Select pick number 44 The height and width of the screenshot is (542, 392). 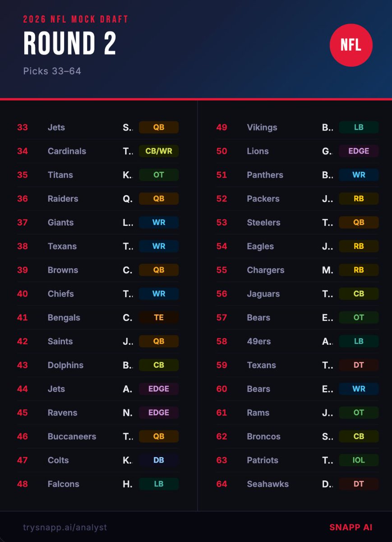pos(23,389)
